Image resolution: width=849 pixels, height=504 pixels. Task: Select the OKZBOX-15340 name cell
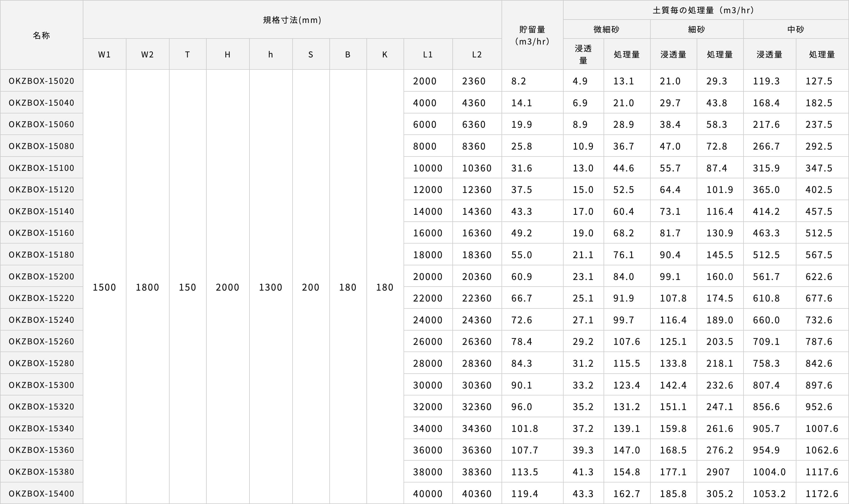(x=41, y=428)
